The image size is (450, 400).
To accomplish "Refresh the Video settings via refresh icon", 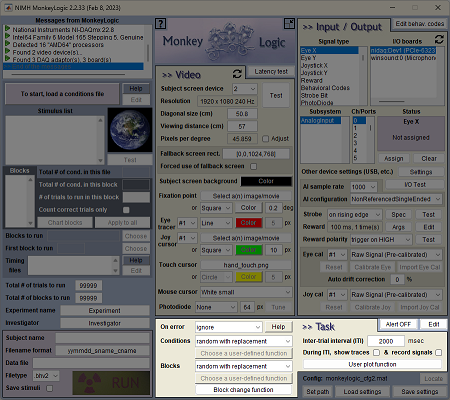I will tap(237, 74).
